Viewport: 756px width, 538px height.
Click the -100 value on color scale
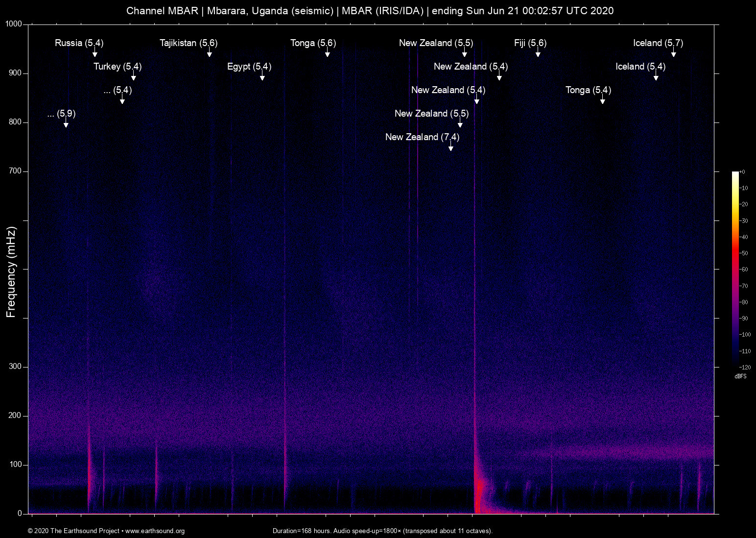tap(745, 335)
